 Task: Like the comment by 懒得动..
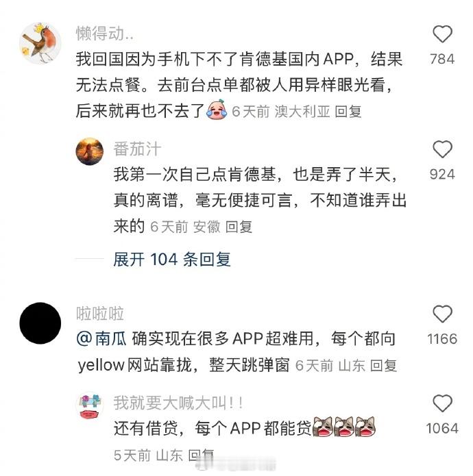tap(442, 34)
